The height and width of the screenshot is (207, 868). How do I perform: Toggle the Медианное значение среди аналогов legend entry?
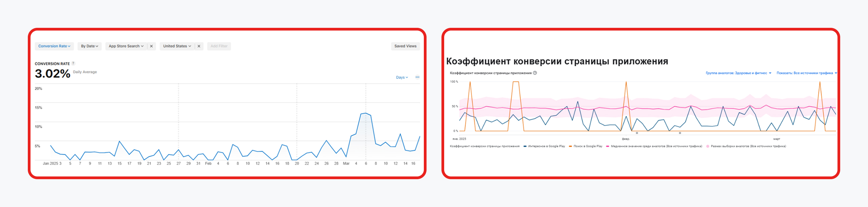(654, 146)
